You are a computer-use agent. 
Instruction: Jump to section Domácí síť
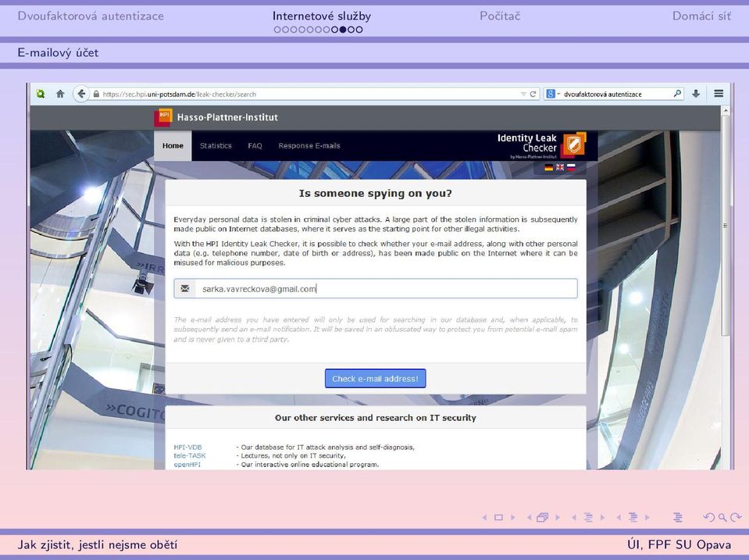tap(701, 16)
